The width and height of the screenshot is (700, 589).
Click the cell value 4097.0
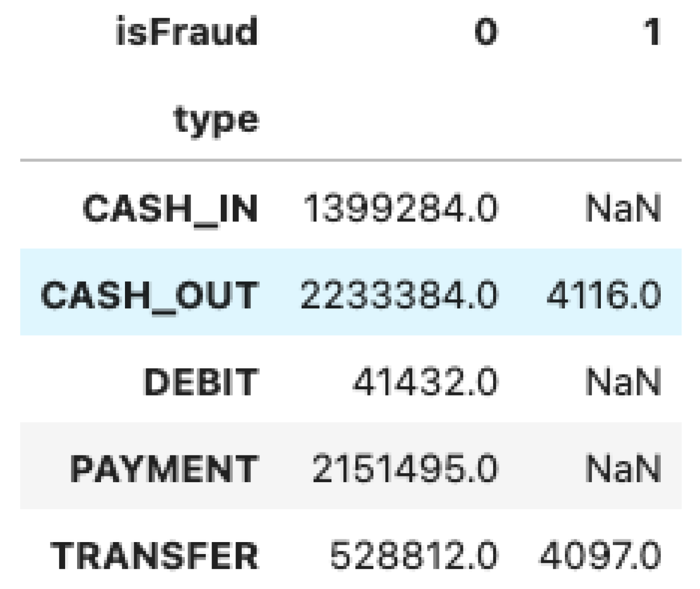[x=600, y=555]
